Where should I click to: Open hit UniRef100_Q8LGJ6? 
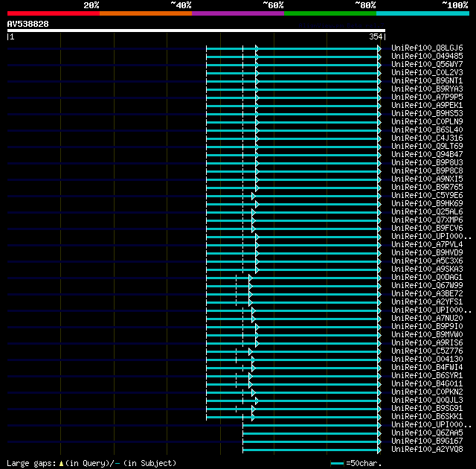427,48
